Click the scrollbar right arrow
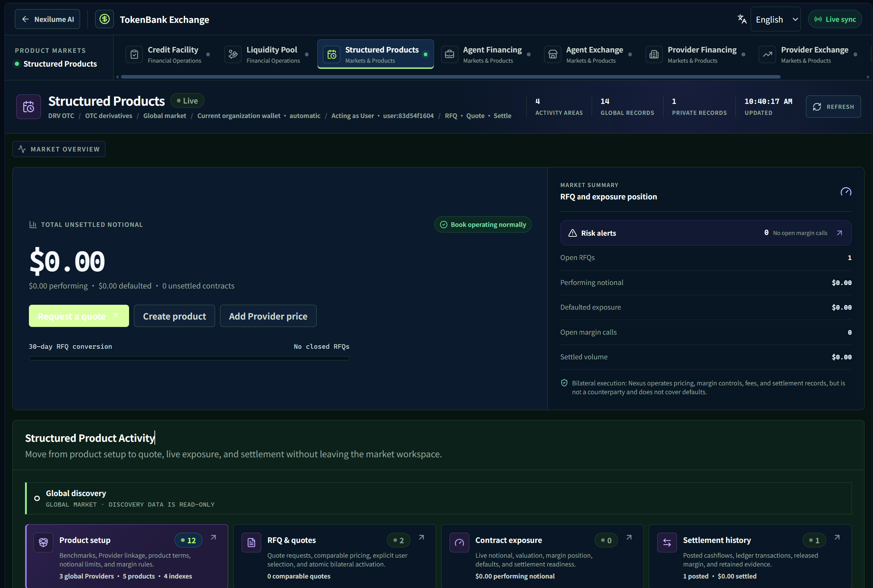The width and height of the screenshot is (873, 588). (x=868, y=77)
